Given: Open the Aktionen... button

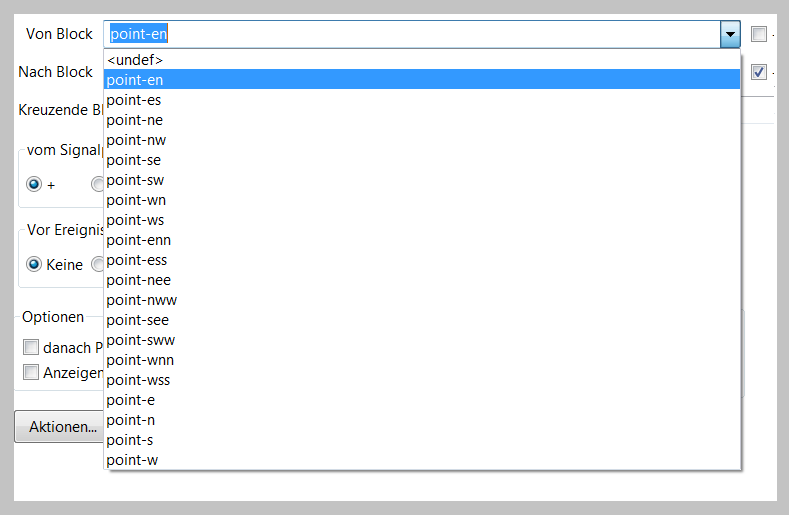Looking at the screenshot, I should (x=60, y=427).
